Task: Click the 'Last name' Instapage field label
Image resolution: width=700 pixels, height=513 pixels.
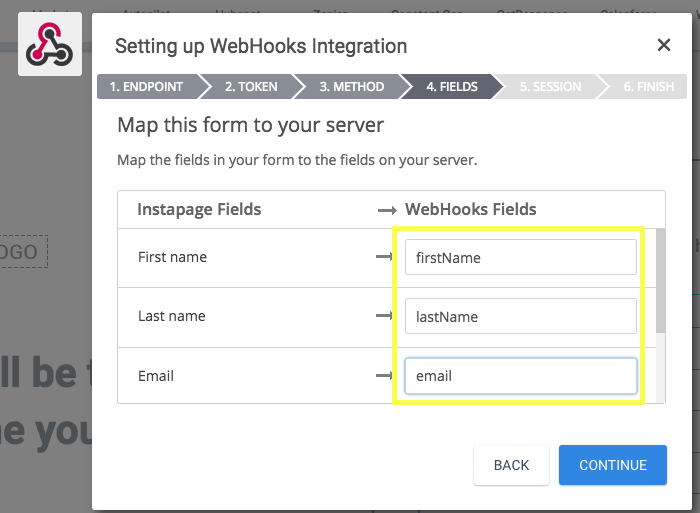Action: (172, 316)
